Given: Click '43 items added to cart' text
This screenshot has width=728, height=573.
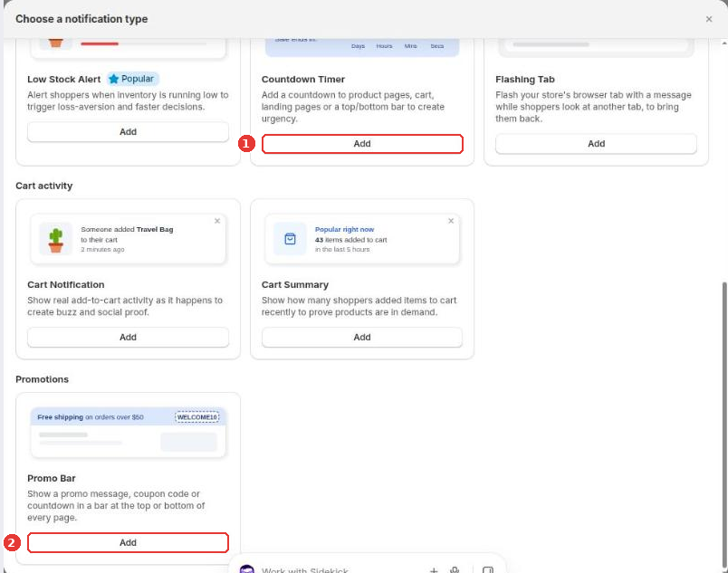Looking at the screenshot, I should pyautogui.click(x=351, y=240).
